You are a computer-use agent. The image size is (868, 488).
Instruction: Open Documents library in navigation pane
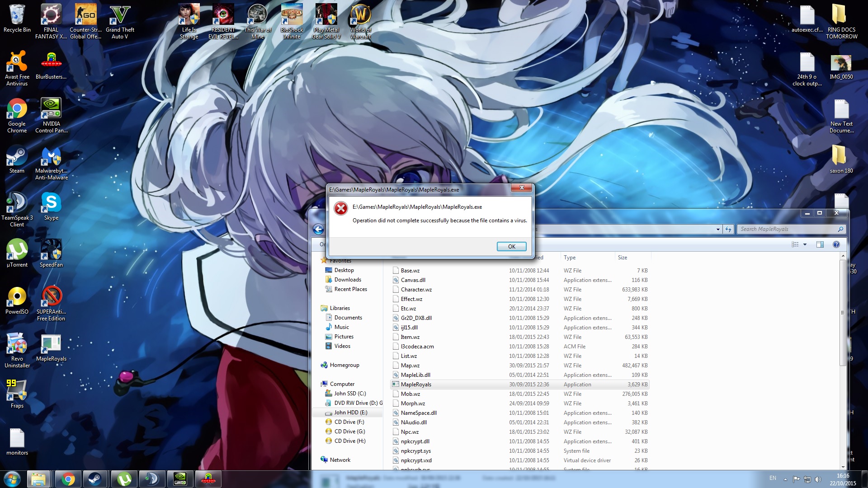click(x=348, y=318)
